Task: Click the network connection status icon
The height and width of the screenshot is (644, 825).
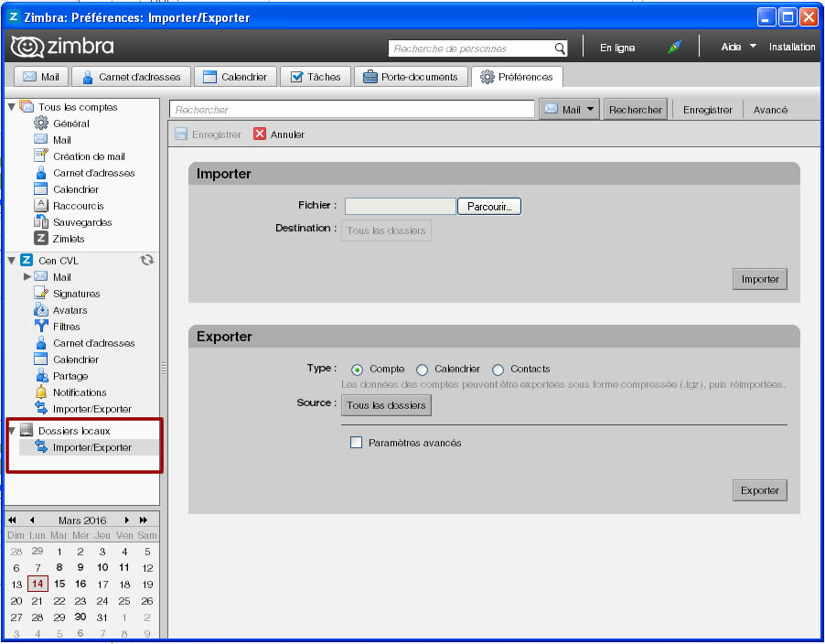Action: click(x=675, y=48)
